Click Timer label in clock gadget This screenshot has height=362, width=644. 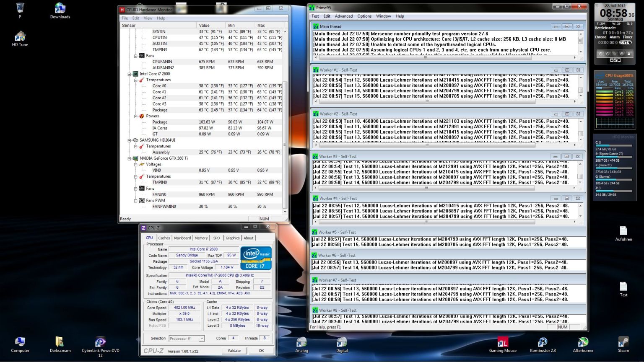coord(628,37)
